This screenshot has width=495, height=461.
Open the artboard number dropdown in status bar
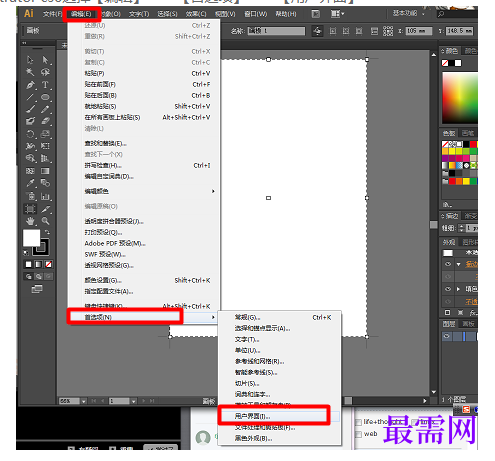(133, 401)
